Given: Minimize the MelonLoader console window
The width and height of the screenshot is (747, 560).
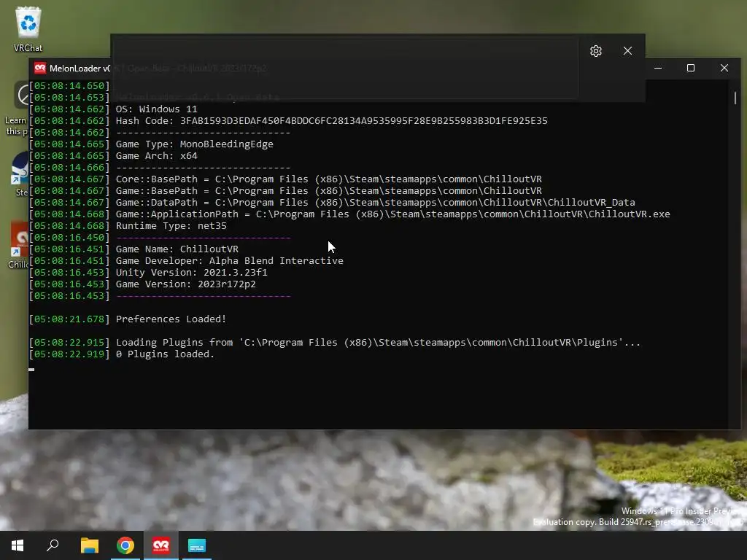Looking at the screenshot, I should pyautogui.click(x=658, y=68).
